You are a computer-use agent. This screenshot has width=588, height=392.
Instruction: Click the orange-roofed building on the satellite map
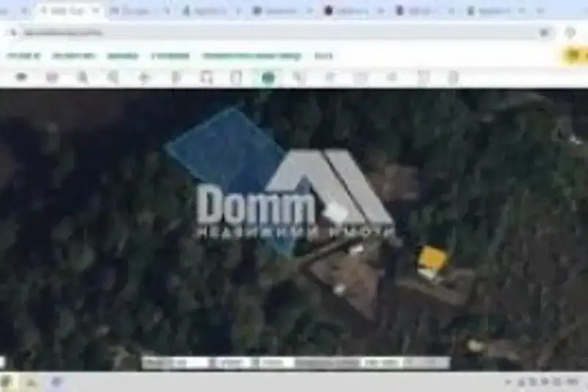(x=431, y=258)
